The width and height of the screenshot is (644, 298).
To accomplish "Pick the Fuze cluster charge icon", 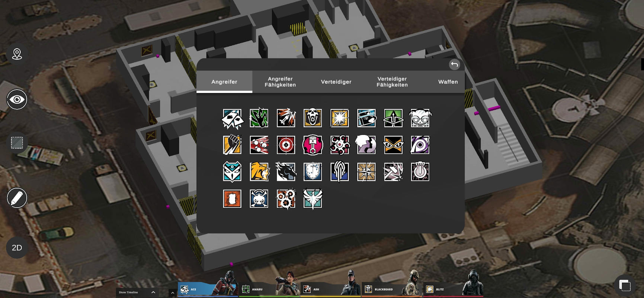I will click(259, 145).
